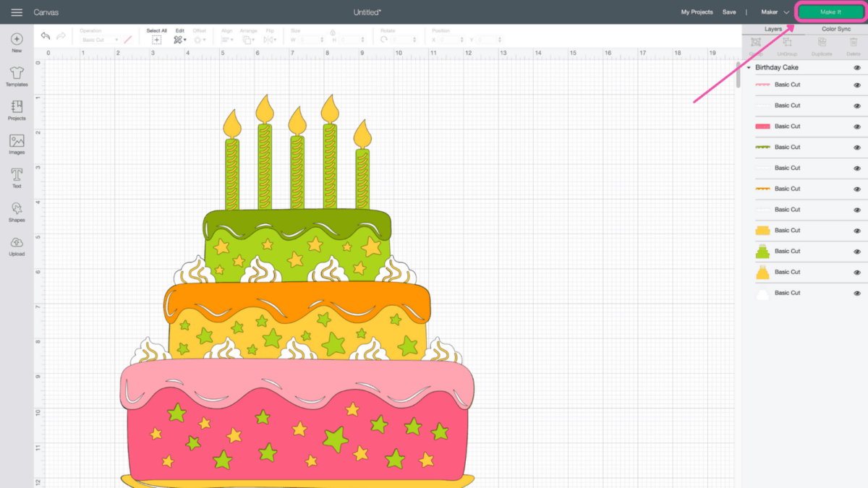868x488 pixels.
Task: Hide the pink wavy frosting layer
Action: (857, 85)
